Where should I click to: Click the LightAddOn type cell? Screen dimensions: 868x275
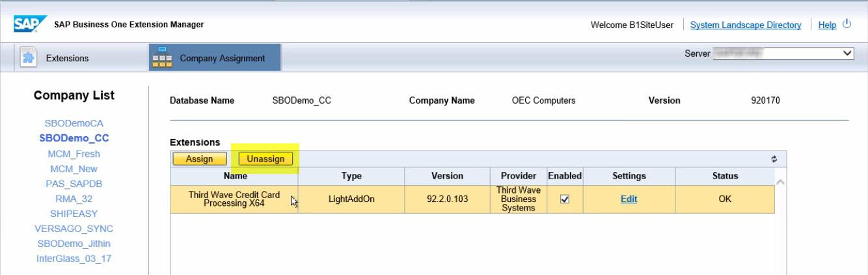(x=351, y=199)
